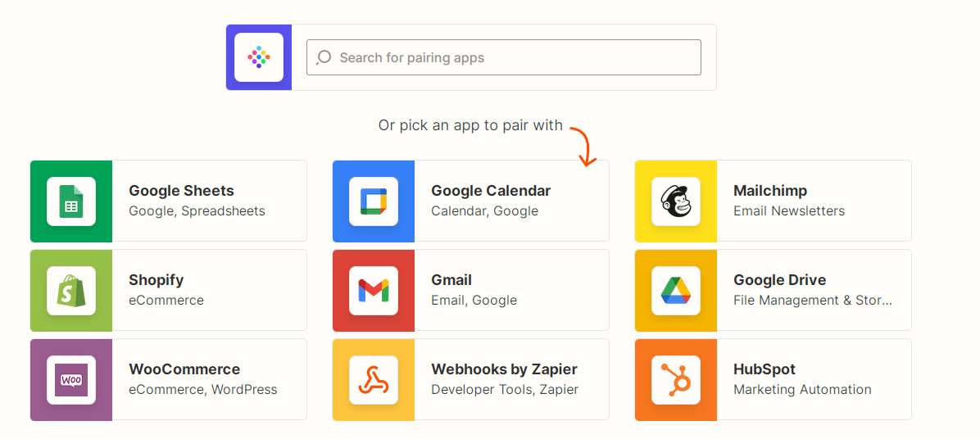Select the Gmail title
980x439 pixels.
pyautogui.click(x=451, y=280)
